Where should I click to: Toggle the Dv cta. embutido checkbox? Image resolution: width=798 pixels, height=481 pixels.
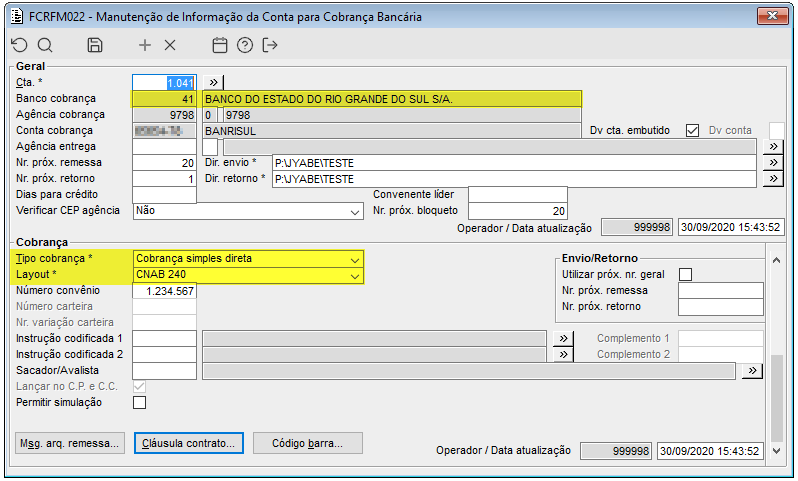click(692, 130)
